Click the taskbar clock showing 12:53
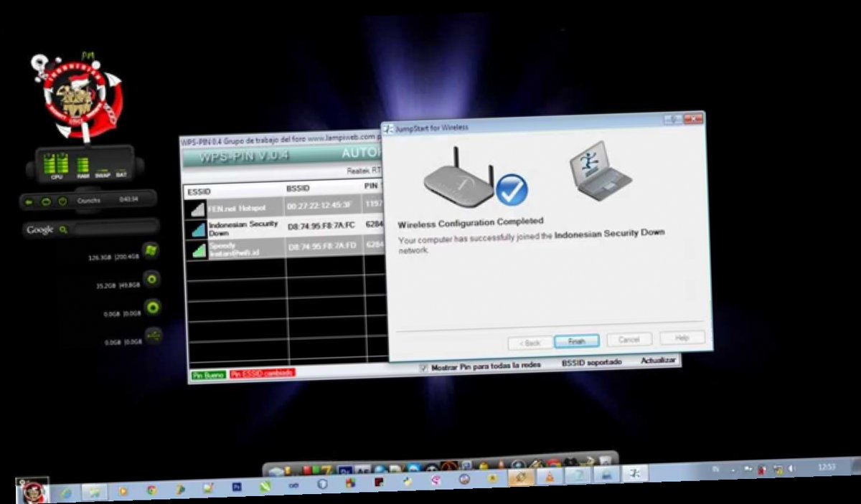Image resolution: width=861 pixels, height=504 pixels. point(827,467)
